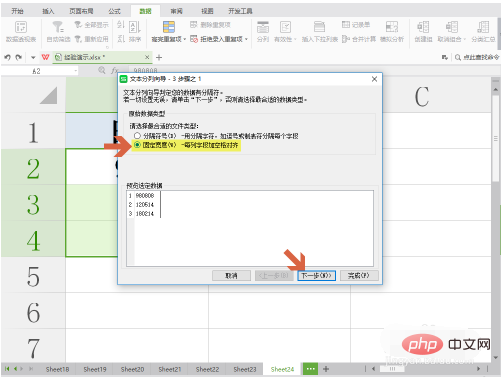This screenshot has width=501, height=377.
Task: Click the Highlight Duplicates icon
Action: [x=169, y=27]
